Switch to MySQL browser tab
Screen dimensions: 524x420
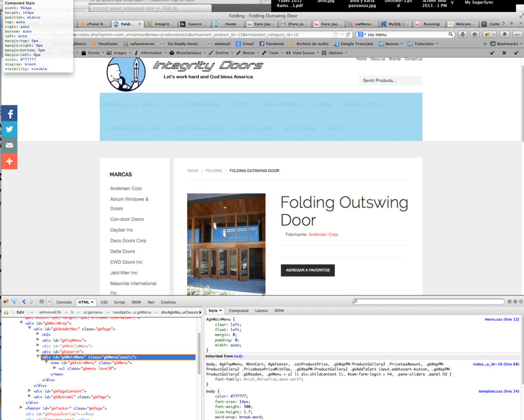[394, 24]
